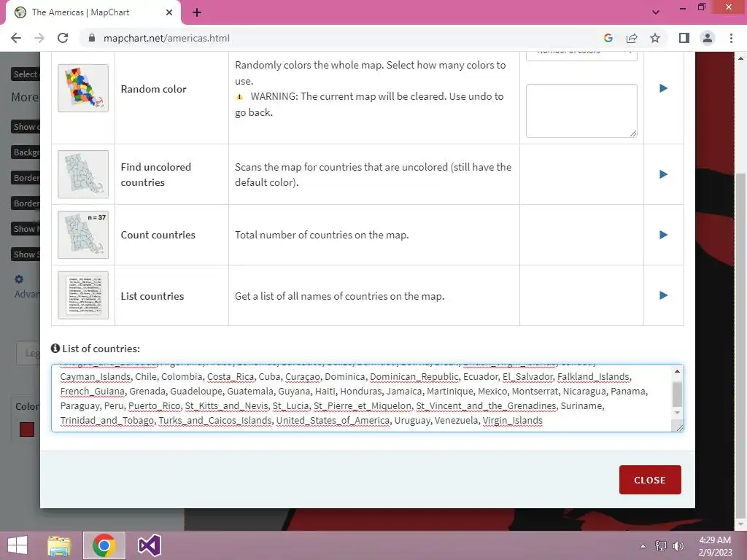Click 'Get a list of all names' description
Screen dimensions: 747x560
[x=339, y=296]
